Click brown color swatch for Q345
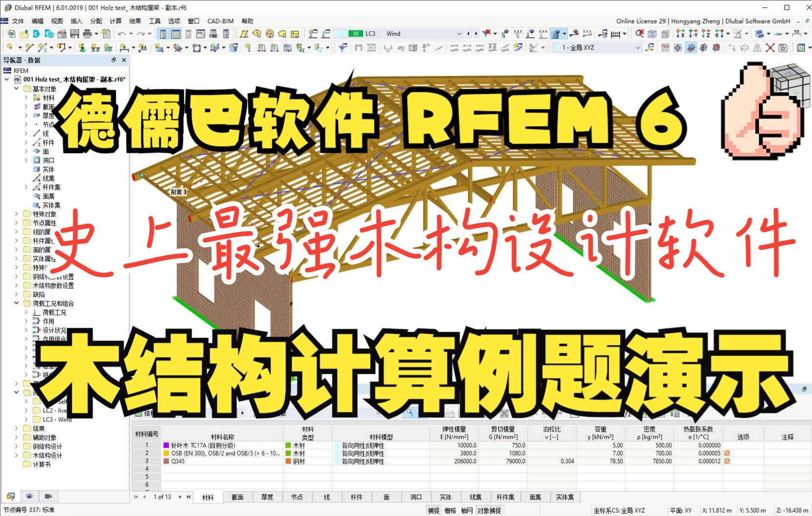The width and height of the screenshot is (812, 516). pos(166,461)
